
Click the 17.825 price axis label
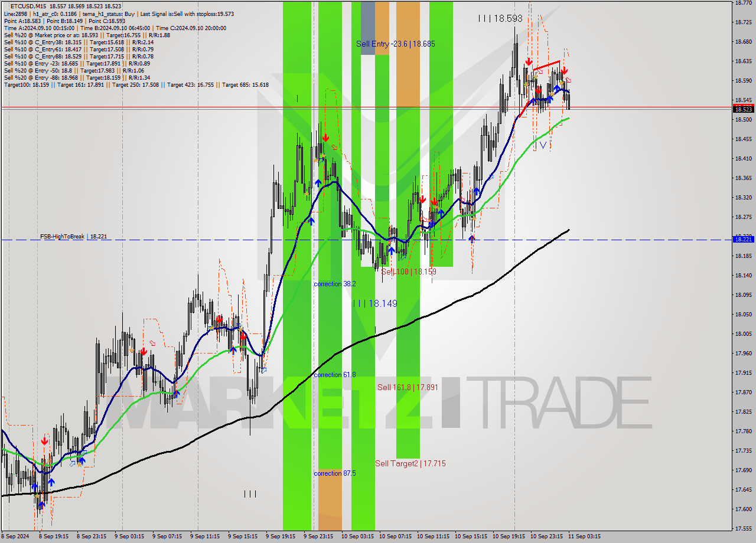(743, 412)
